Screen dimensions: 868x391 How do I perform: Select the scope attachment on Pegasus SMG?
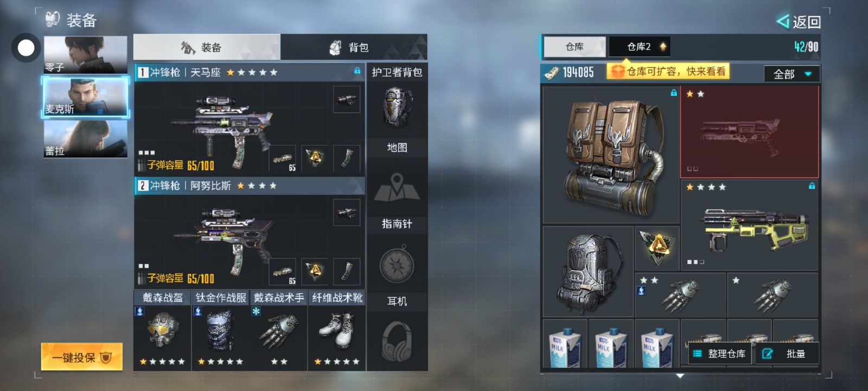coord(346,99)
